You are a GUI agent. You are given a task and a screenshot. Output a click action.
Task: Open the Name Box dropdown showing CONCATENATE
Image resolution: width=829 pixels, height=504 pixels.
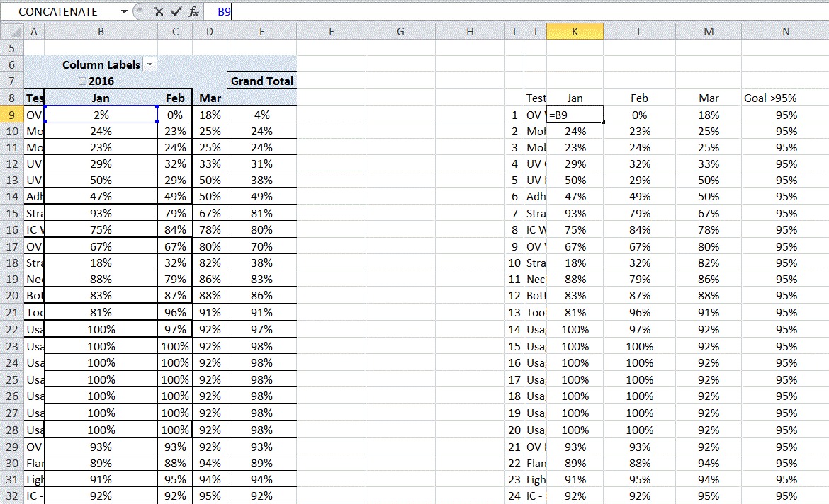(x=124, y=11)
